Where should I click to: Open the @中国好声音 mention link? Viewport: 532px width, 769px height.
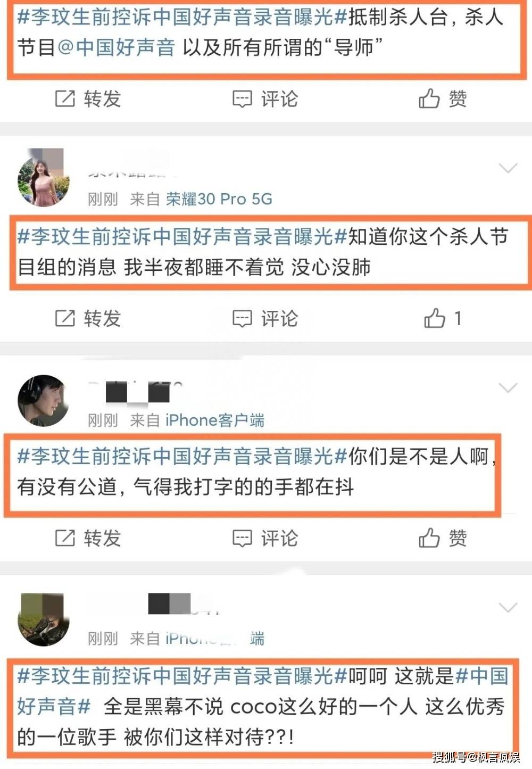(x=116, y=48)
